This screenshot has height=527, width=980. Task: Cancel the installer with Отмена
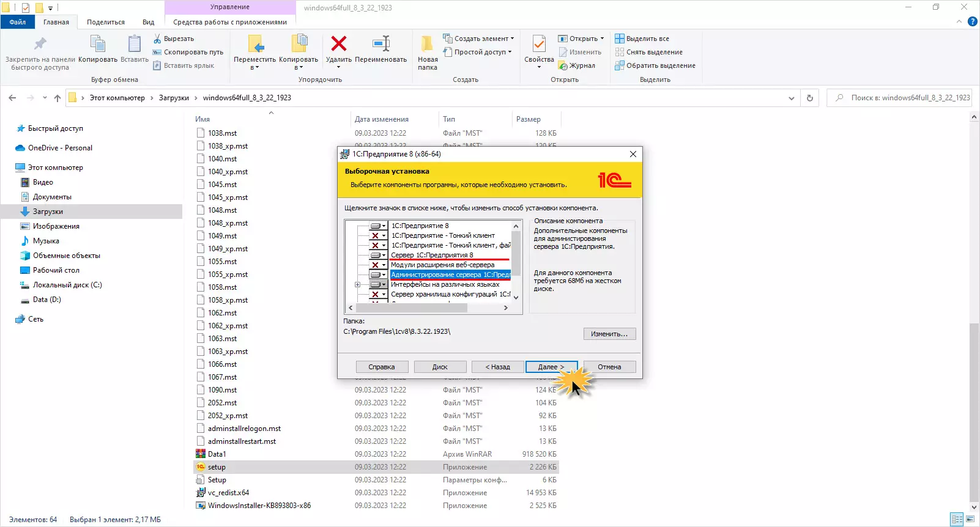[609, 367]
